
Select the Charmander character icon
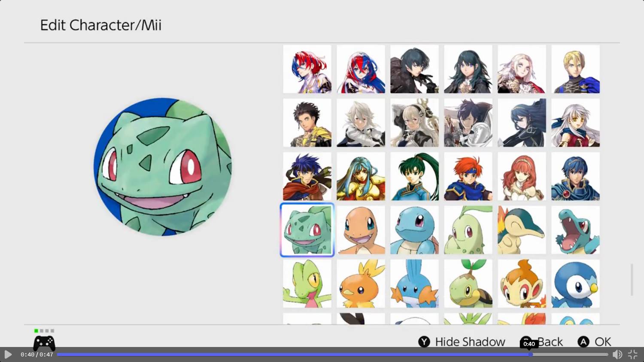[x=361, y=230]
